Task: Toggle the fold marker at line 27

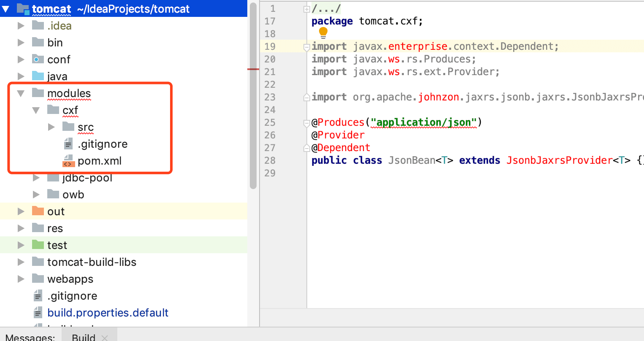Action: (x=307, y=148)
